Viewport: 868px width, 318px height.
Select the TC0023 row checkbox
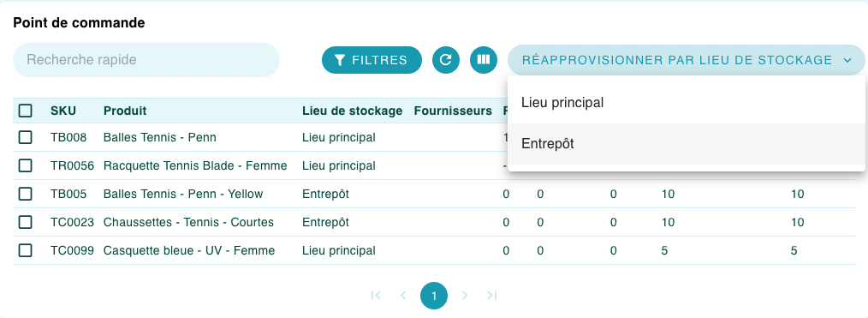26,222
